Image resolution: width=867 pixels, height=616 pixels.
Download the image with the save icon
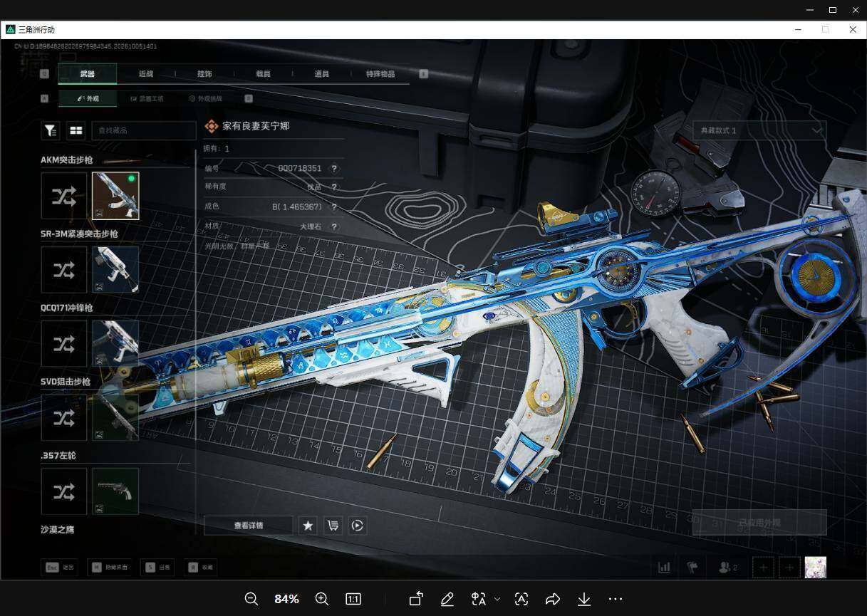[x=584, y=599]
